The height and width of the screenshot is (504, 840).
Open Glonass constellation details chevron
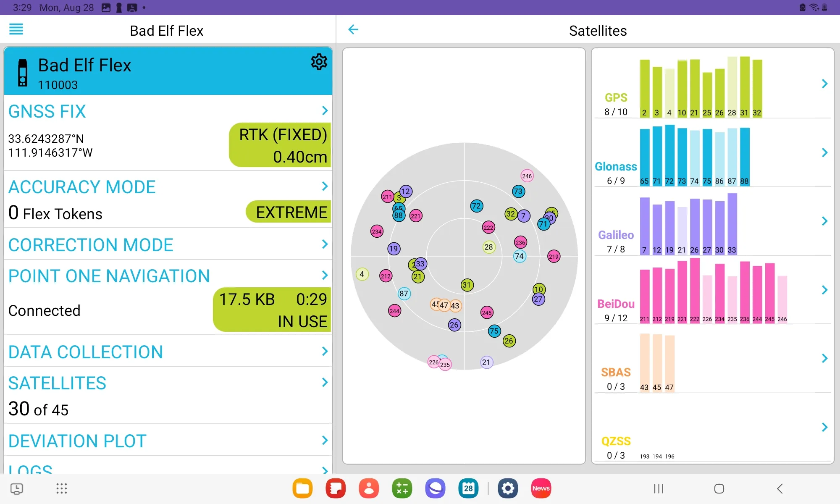click(x=824, y=152)
